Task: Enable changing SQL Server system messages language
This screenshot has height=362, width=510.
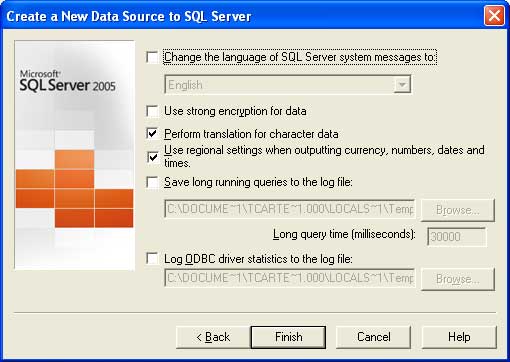Action: pyautogui.click(x=152, y=57)
